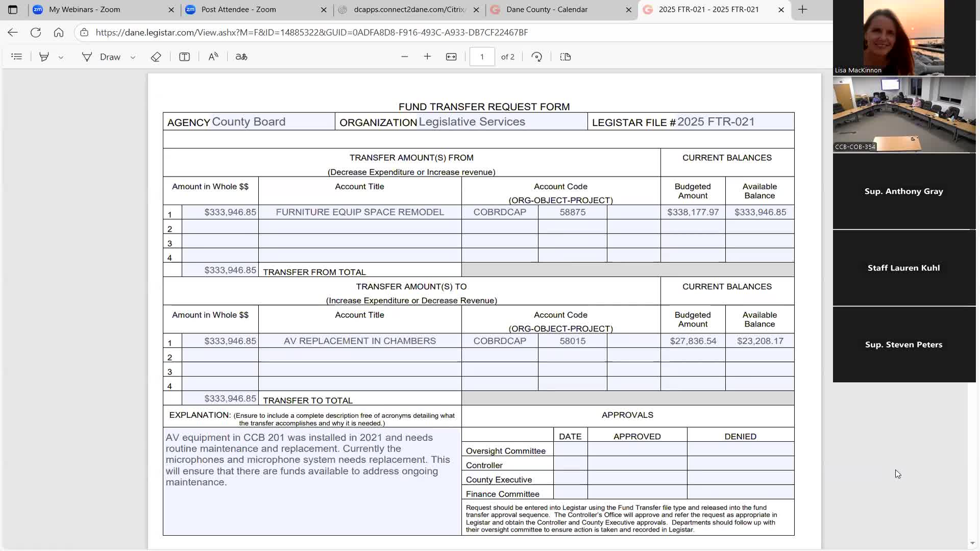Image resolution: width=980 pixels, height=551 pixels.
Task: Reload the current page
Action: click(36, 32)
